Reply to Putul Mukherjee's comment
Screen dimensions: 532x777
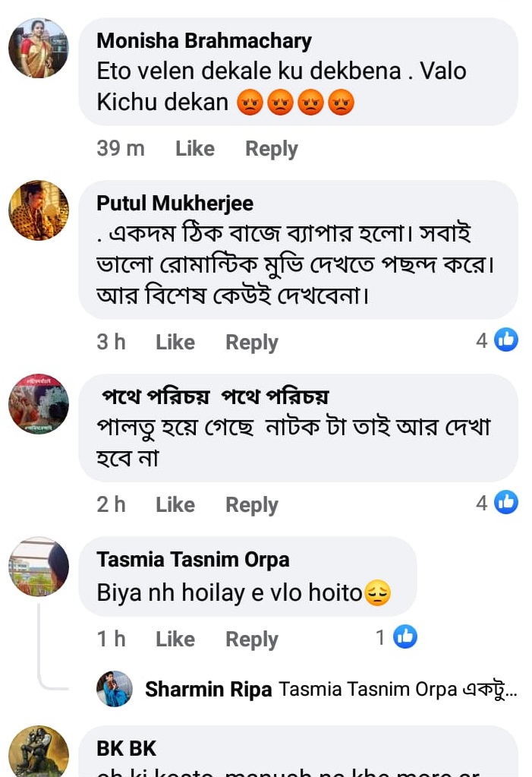point(251,343)
